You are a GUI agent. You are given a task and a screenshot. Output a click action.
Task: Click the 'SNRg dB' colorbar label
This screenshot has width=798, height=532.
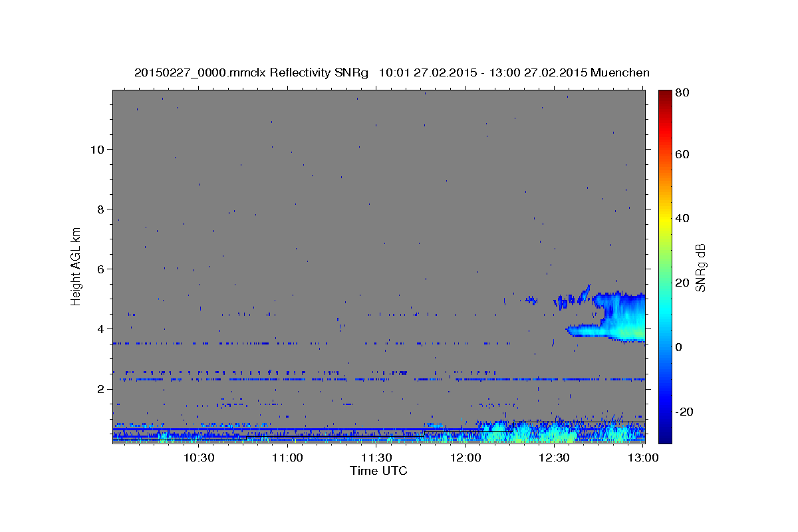point(700,268)
